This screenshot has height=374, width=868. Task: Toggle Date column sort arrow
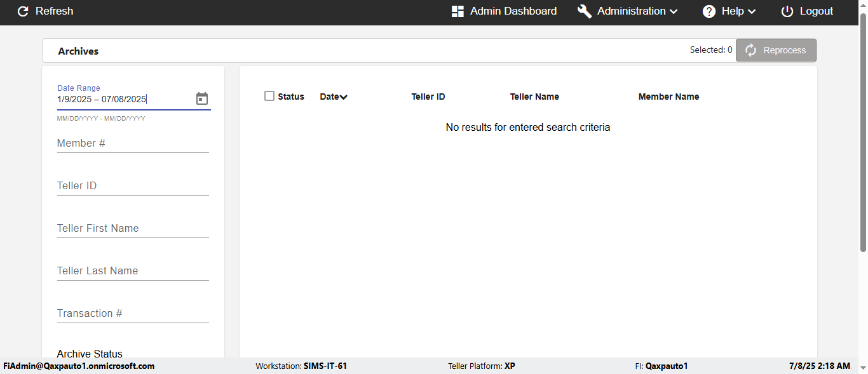[x=344, y=97]
